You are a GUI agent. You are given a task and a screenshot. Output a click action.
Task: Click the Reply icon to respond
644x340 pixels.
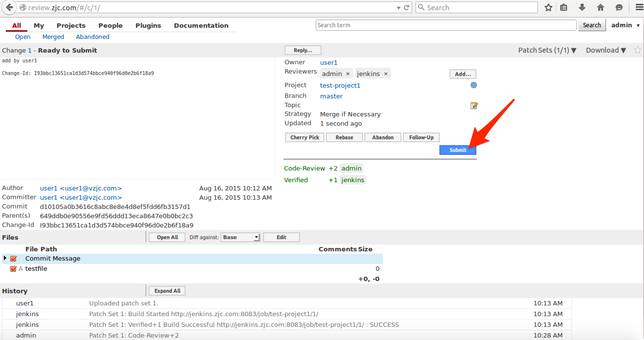pyautogui.click(x=303, y=50)
